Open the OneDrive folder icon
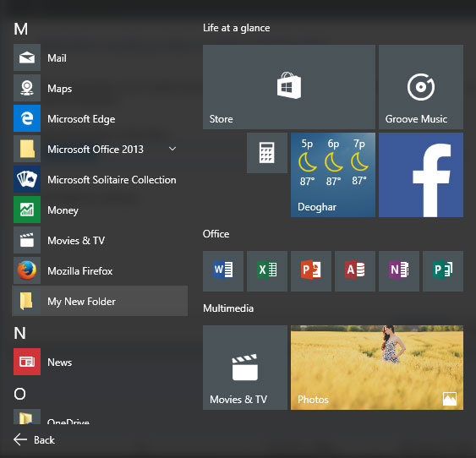The image size is (476, 458). [x=27, y=417]
